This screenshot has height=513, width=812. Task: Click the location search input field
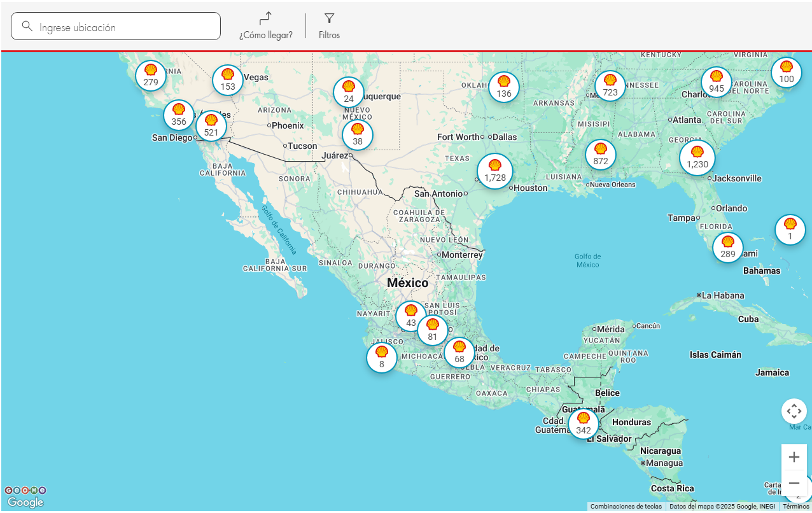coord(116,27)
